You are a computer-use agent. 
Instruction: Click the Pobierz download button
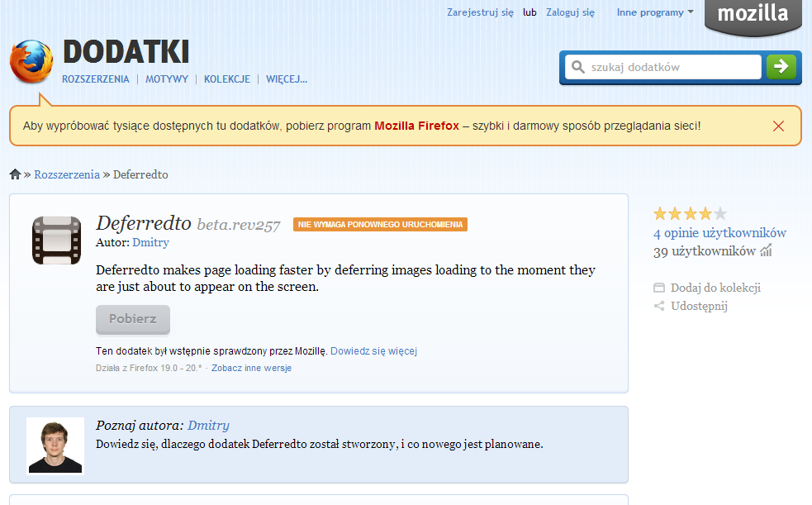133,319
